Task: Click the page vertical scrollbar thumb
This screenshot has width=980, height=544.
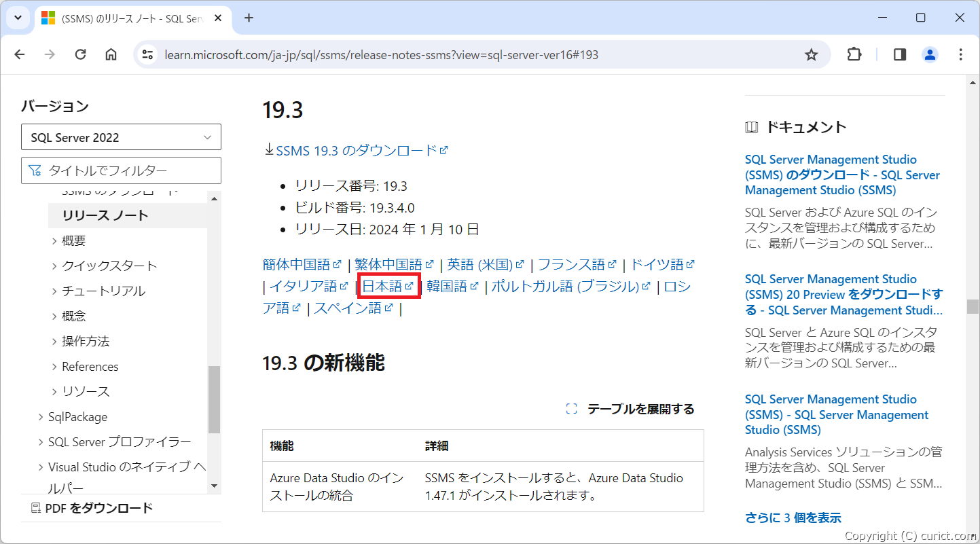Action: click(x=973, y=306)
